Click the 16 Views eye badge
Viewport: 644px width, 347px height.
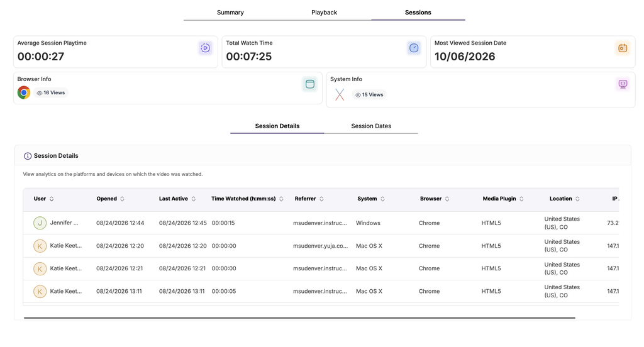click(x=51, y=93)
